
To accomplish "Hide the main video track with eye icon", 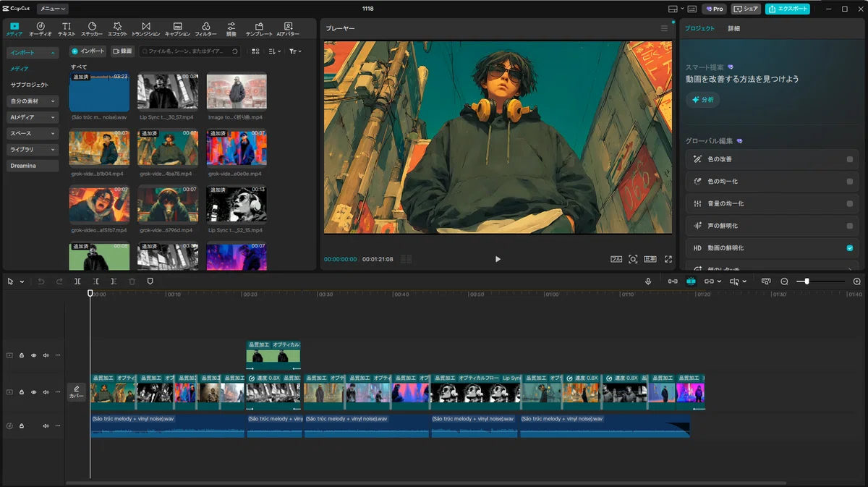I will 33,392.
